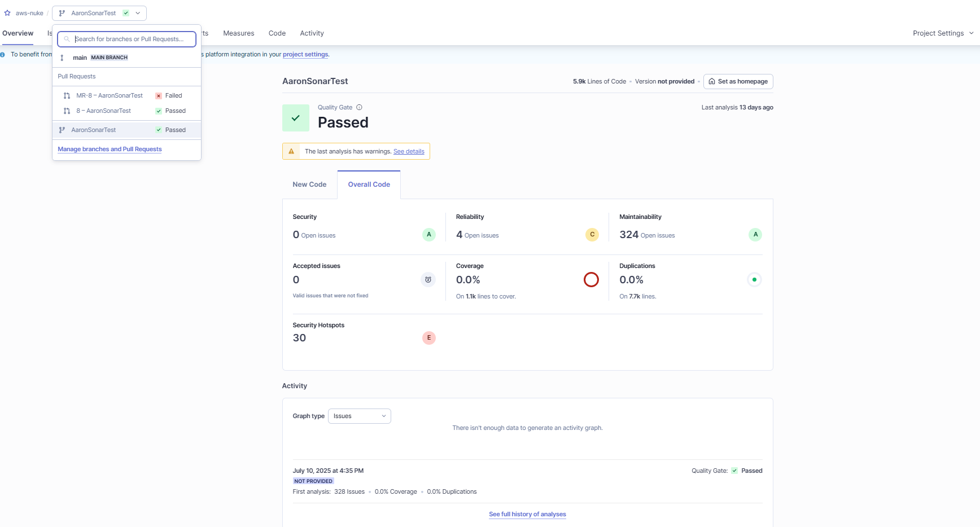Expand the Graph type Issues dropdown
The image size is (980, 527).
pos(360,416)
